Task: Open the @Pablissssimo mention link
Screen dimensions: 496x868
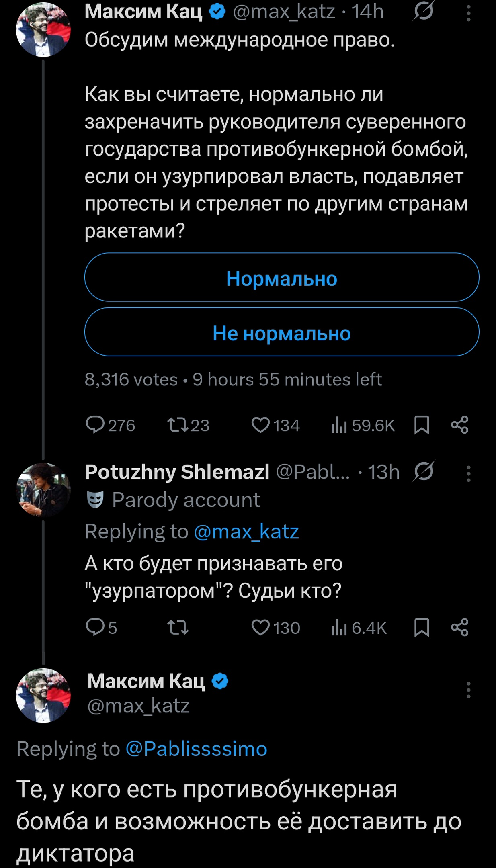Action: click(197, 749)
